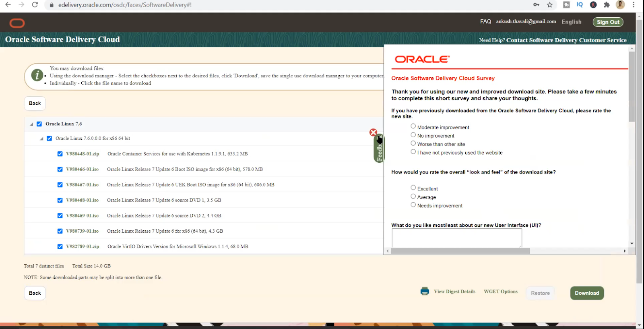Click the Restore button
The width and height of the screenshot is (644, 329).
pos(540,293)
